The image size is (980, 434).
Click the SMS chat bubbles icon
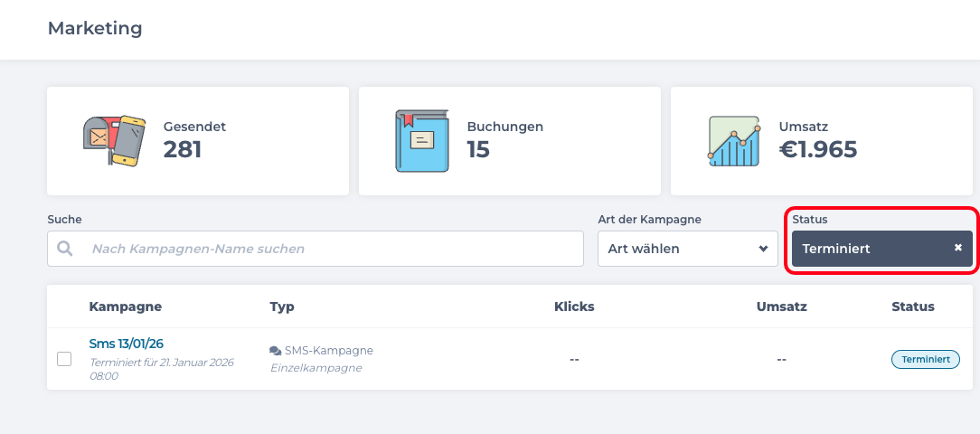point(276,351)
